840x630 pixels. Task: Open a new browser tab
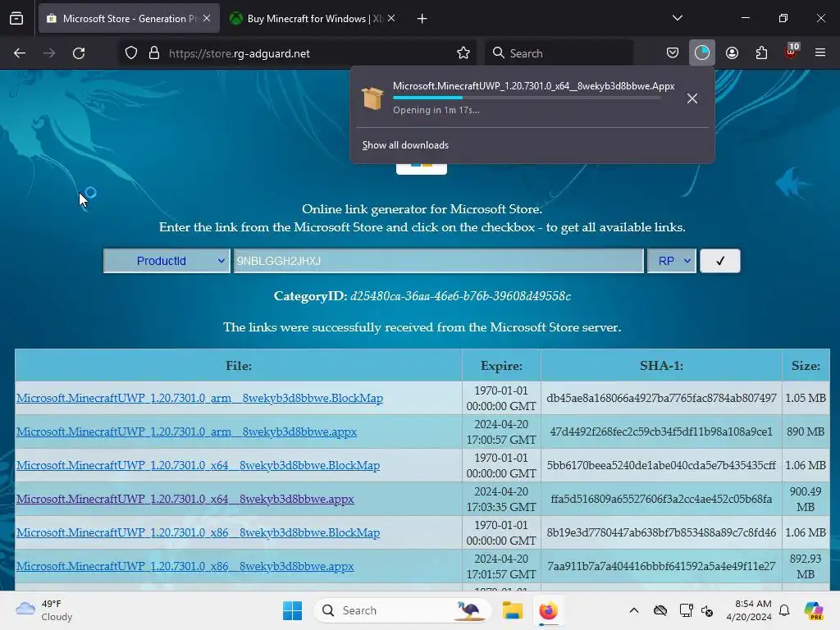(422, 19)
